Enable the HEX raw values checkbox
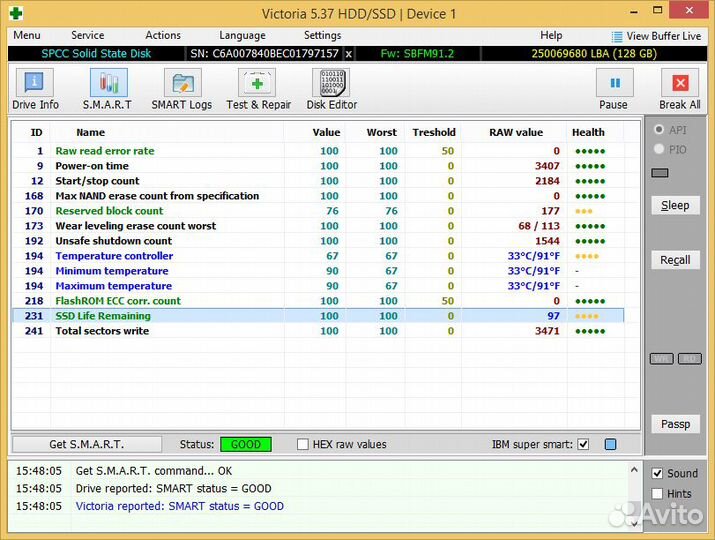The height and width of the screenshot is (540, 715). click(303, 444)
